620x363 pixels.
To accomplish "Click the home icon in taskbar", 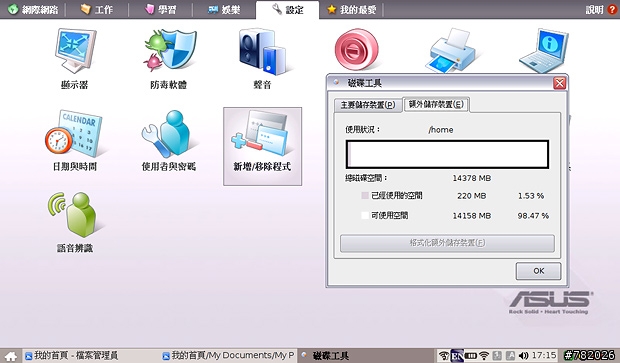I will pyautogui.click(x=11, y=355).
